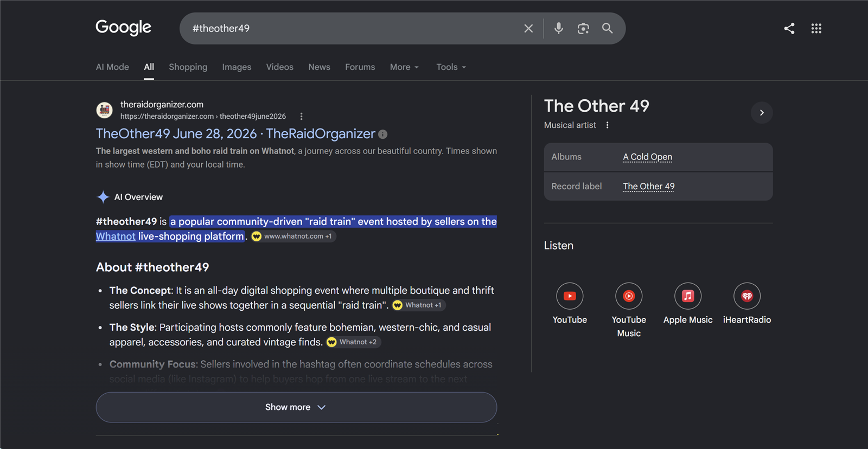Open Whatnot +1 source chip
Viewport: 868px width, 449px height.
pos(418,305)
